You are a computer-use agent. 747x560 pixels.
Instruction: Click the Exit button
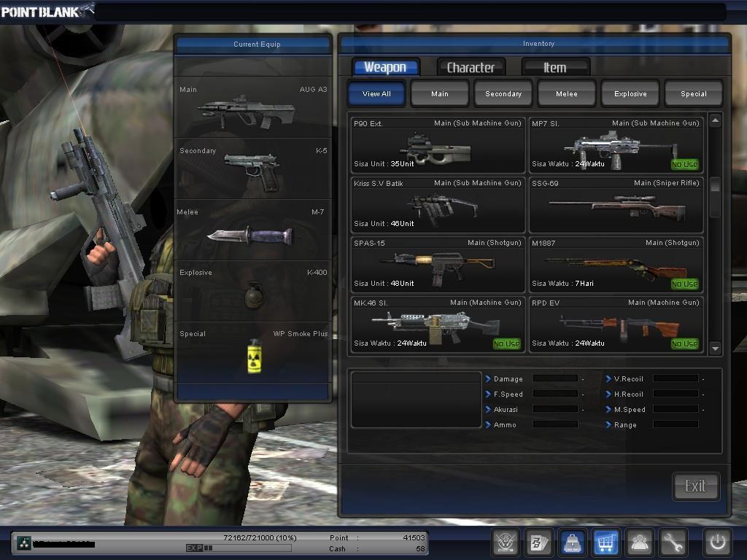[695, 486]
